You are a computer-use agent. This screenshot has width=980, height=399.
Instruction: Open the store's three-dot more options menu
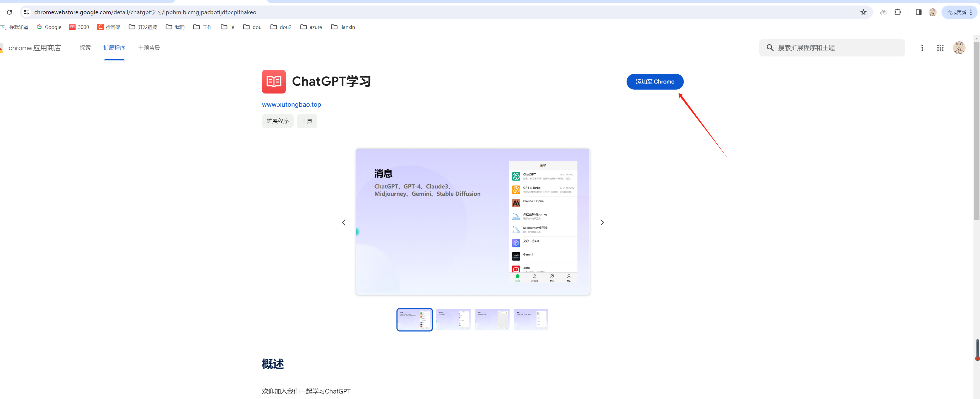tap(922, 48)
